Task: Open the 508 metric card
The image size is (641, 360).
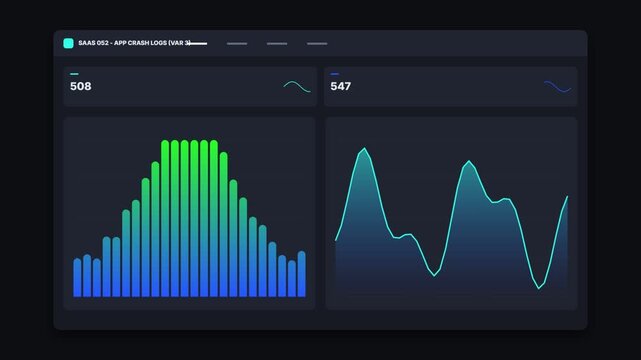Action: coord(190,87)
